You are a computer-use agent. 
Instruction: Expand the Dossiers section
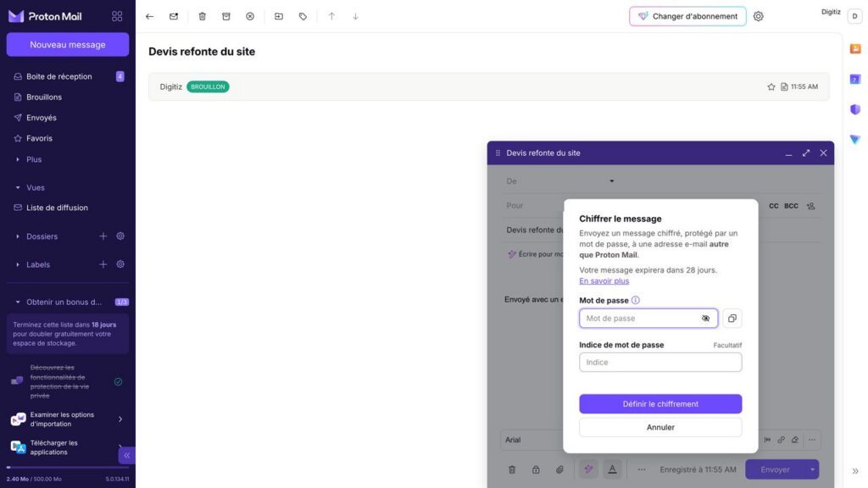click(x=18, y=236)
